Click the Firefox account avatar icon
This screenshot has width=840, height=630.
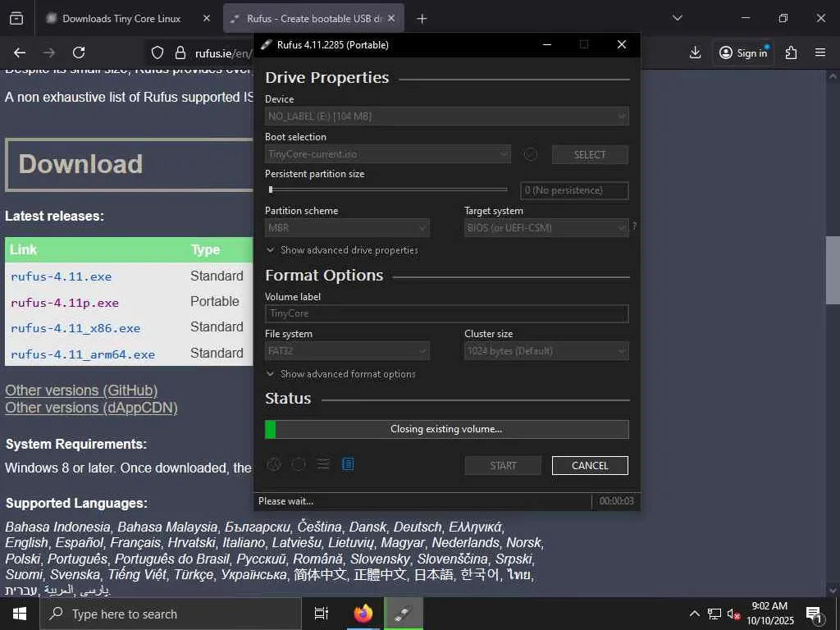pos(725,52)
